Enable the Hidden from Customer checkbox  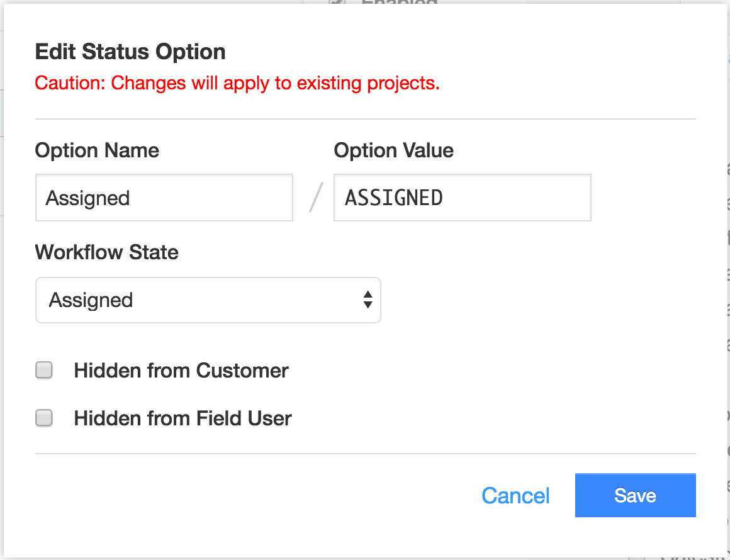pos(44,371)
